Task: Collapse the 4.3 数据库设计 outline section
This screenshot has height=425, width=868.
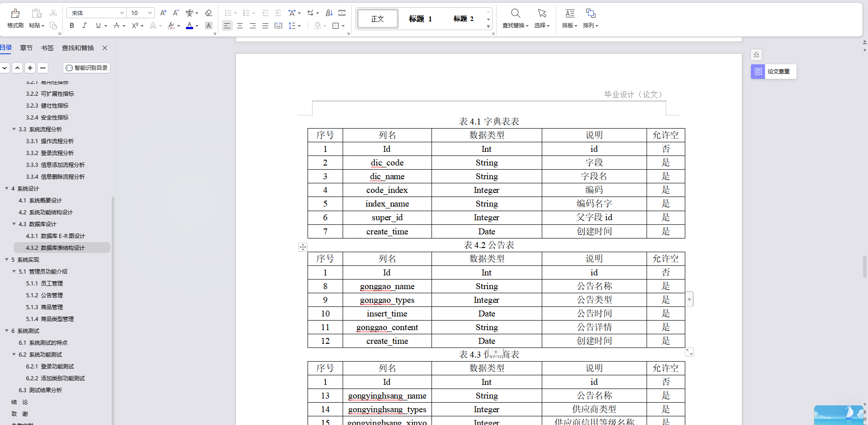Action: (x=13, y=224)
